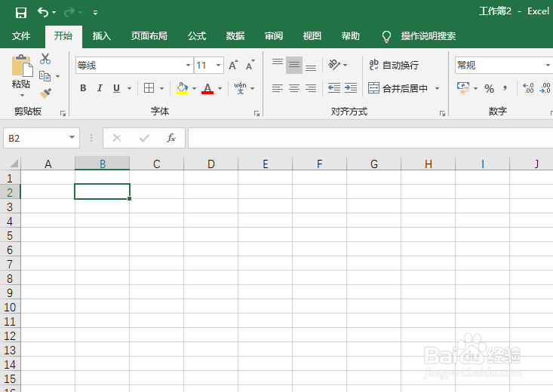Click the Percent Style icon
Image resolution: width=553 pixels, height=392 pixels.
pos(489,88)
